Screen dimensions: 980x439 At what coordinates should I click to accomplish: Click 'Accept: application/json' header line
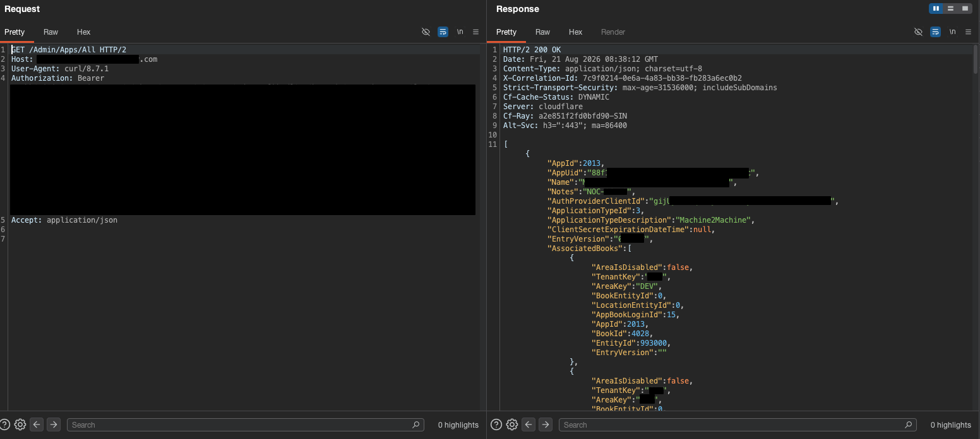tap(64, 220)
